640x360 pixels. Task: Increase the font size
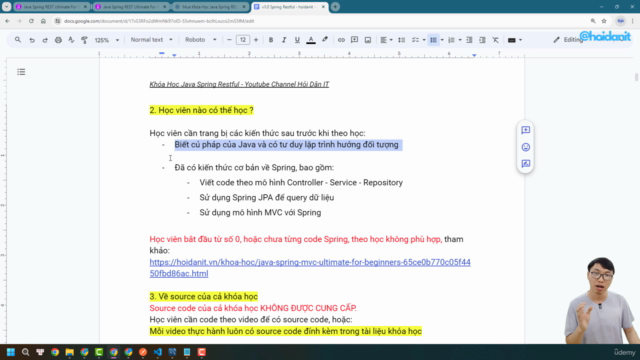point(256,40)
